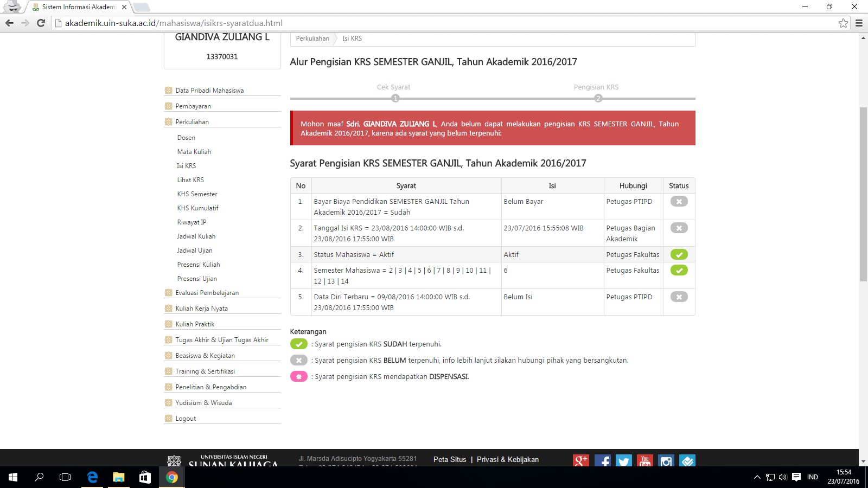
Task: Open the Twitter icon in footer
Action: pyautogui.click(x=623, y=460)
